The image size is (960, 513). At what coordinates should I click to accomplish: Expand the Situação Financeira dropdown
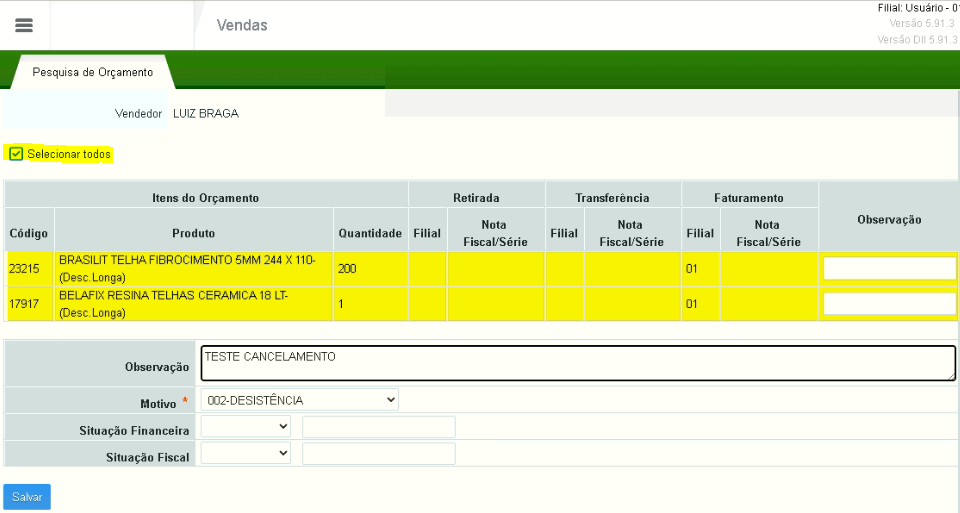point(246,427)
